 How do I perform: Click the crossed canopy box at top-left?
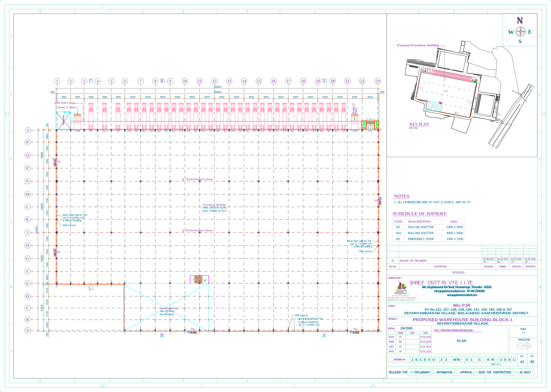coord(63,120)
